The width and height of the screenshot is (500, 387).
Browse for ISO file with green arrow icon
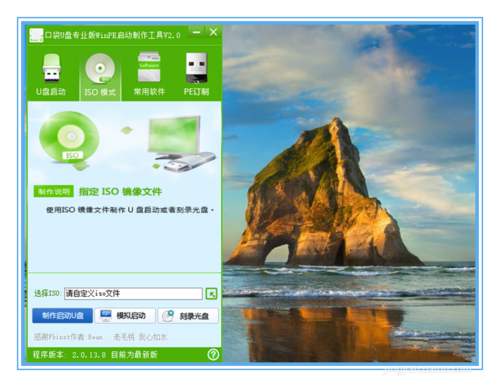[x=211, y=294]
